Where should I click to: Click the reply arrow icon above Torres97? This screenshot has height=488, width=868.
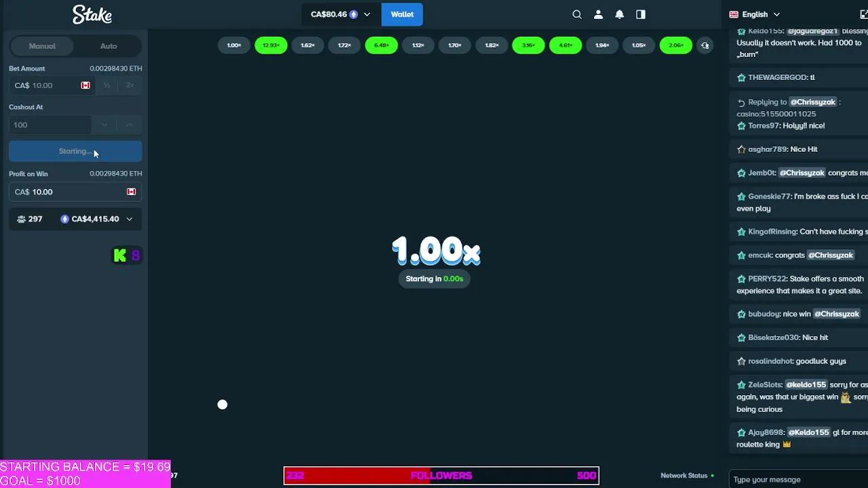click(x=741, y=102)
